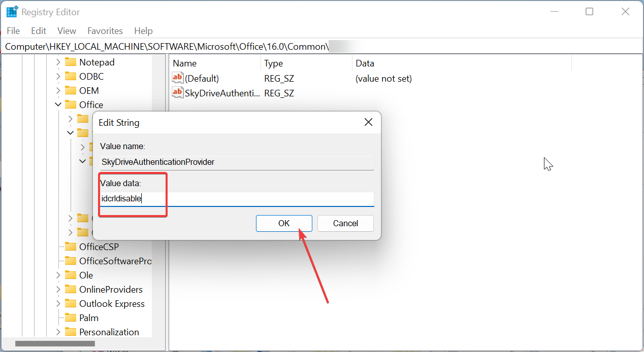
Task: Select the OfficeSoftwarePro folder icon
Action: [70, 261]
